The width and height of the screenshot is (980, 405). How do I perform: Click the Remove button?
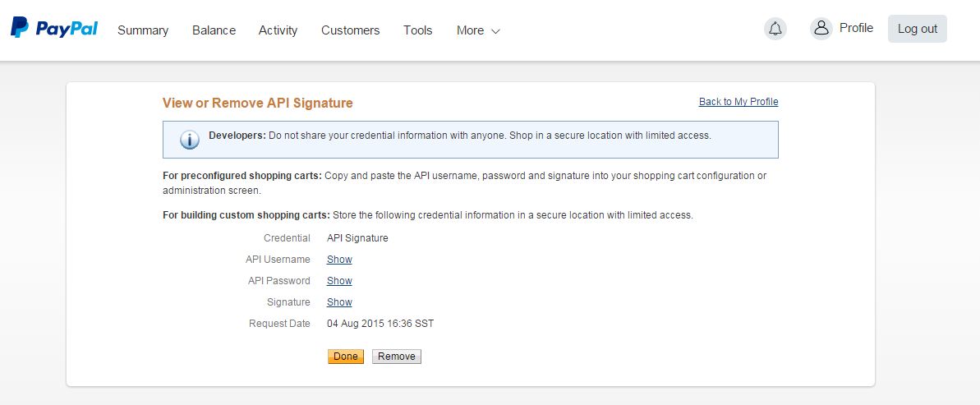(x=397, y=357)
